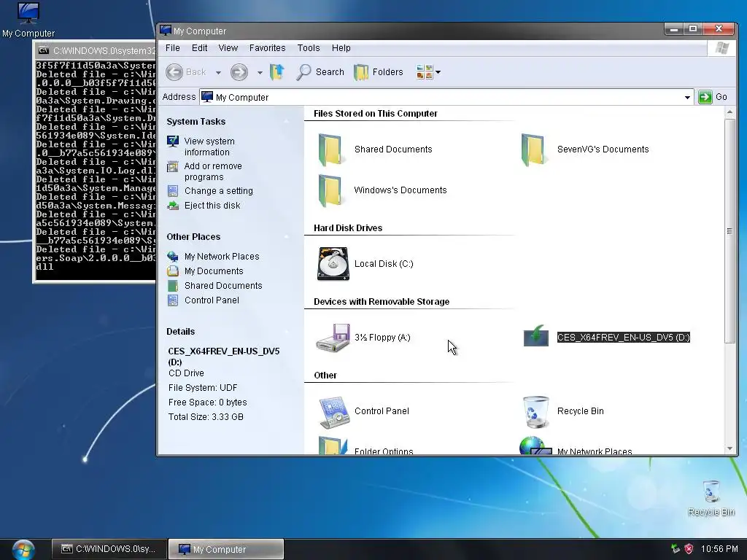Open the Edit menu
747x560 pixels.
[x=200, y=48]
